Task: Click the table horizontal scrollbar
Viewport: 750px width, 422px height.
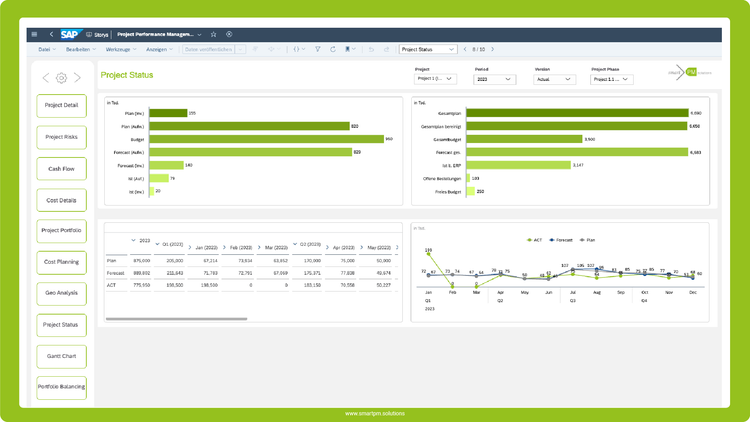Action: (176, 319)
